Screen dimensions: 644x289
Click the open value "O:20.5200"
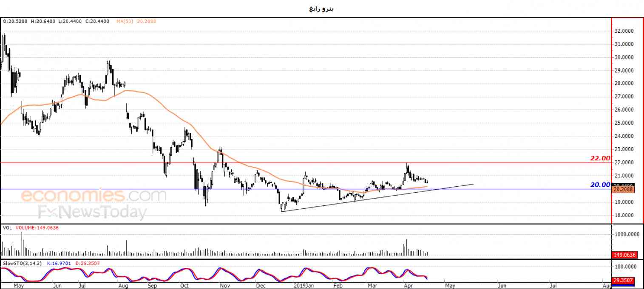pyautogui.click(x=16, y=21)
